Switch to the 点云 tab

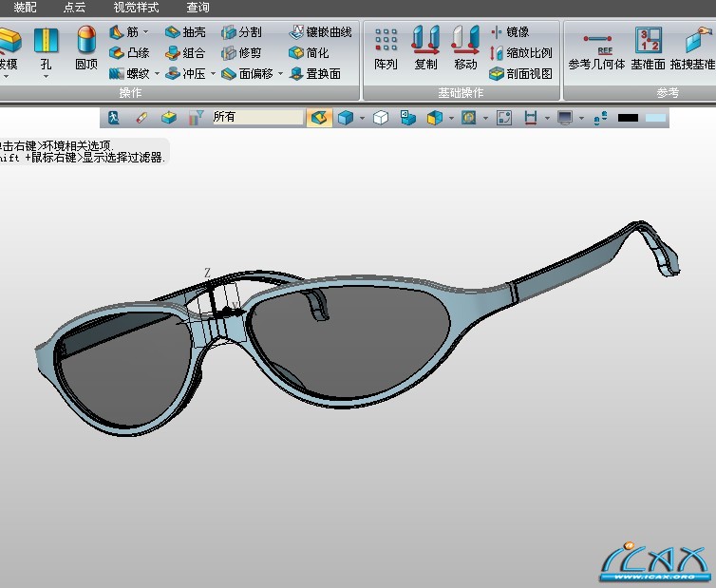point(74,8)
